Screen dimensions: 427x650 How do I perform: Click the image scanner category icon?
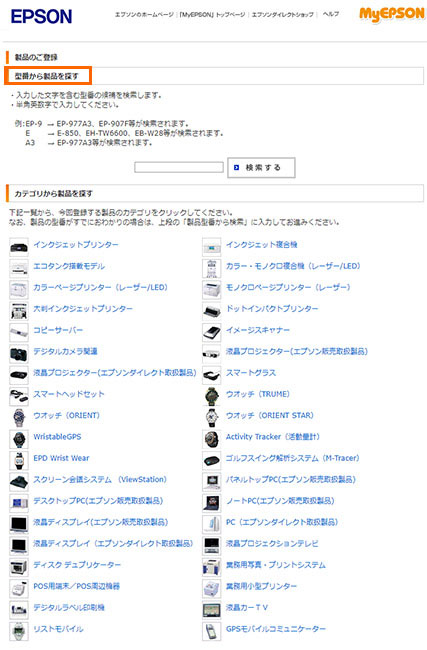[x=211, y=332]
